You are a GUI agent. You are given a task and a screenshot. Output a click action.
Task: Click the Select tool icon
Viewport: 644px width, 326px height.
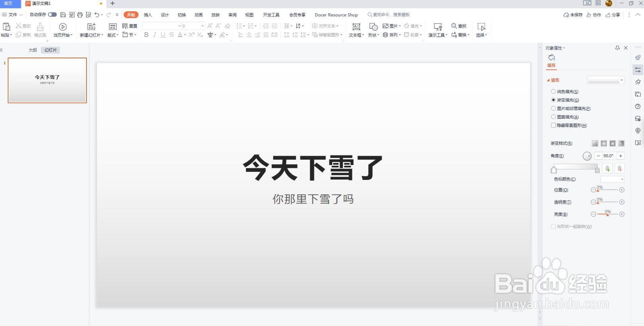(481, 27)
